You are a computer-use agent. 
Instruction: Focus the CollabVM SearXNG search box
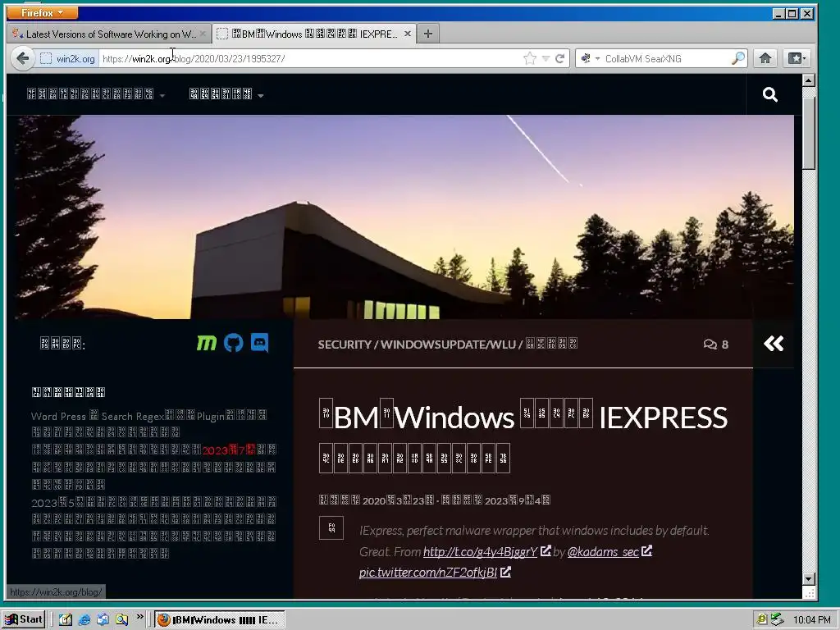[665, 58]
